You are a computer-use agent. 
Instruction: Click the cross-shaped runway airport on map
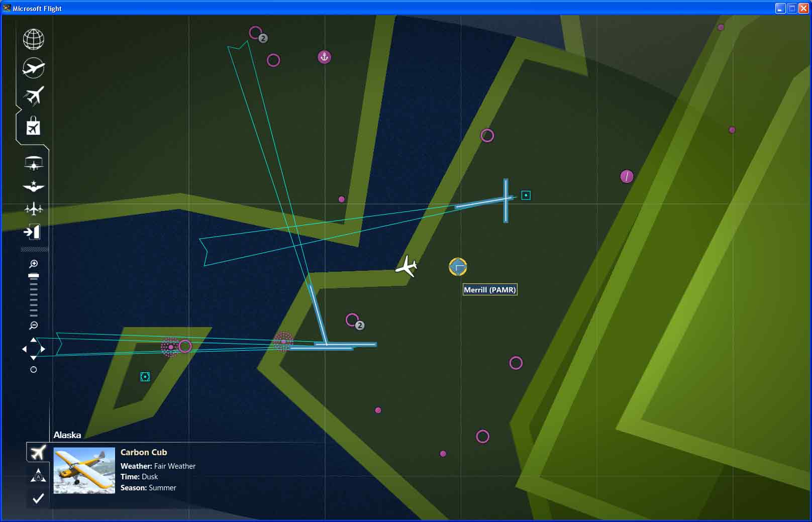point(505,200)
